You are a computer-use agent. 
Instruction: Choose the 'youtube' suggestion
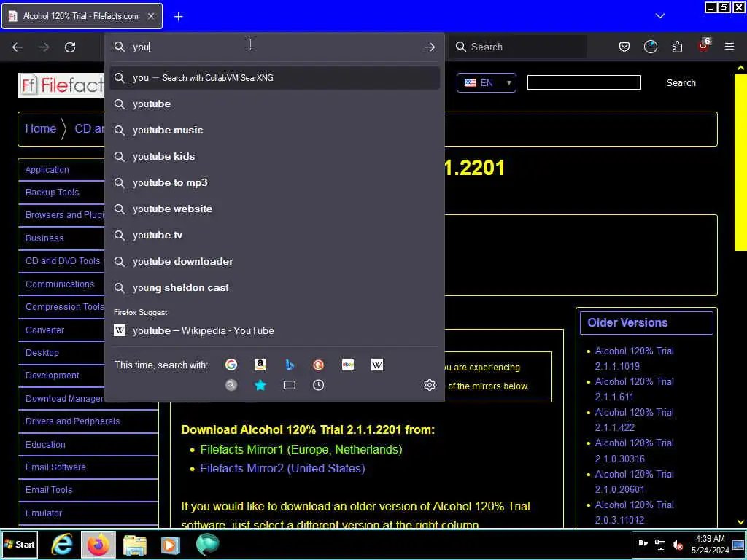[274, 104]
